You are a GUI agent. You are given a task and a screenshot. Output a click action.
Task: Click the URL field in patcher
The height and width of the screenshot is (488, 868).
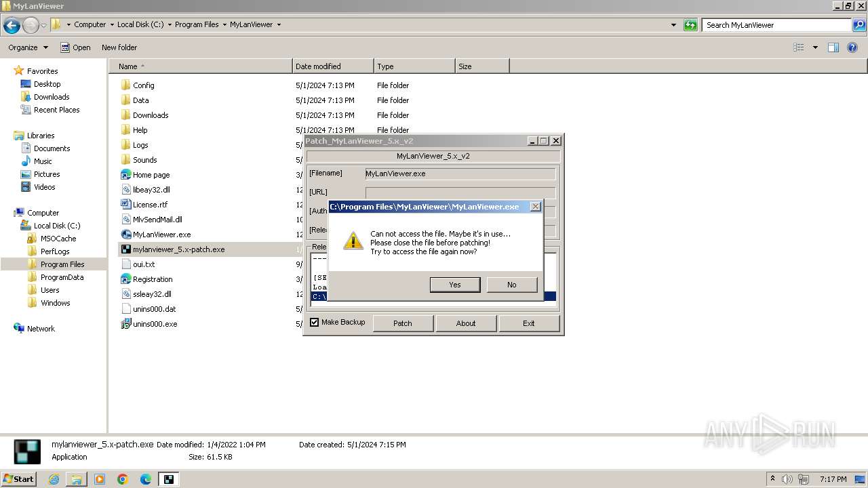coord(460,192)
